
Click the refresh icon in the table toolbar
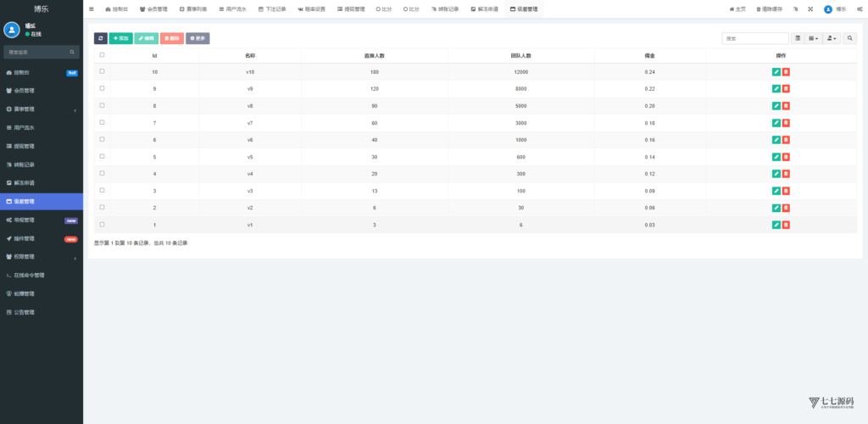101,38
